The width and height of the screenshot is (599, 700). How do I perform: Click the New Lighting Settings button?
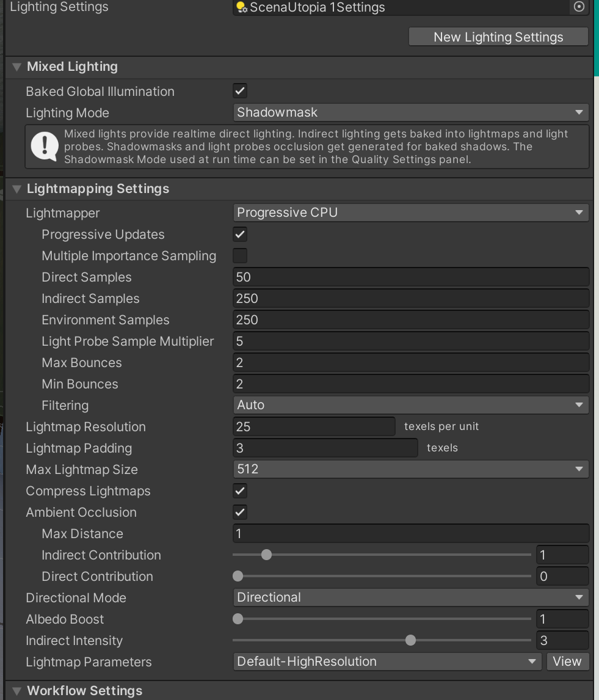(498, 37)
